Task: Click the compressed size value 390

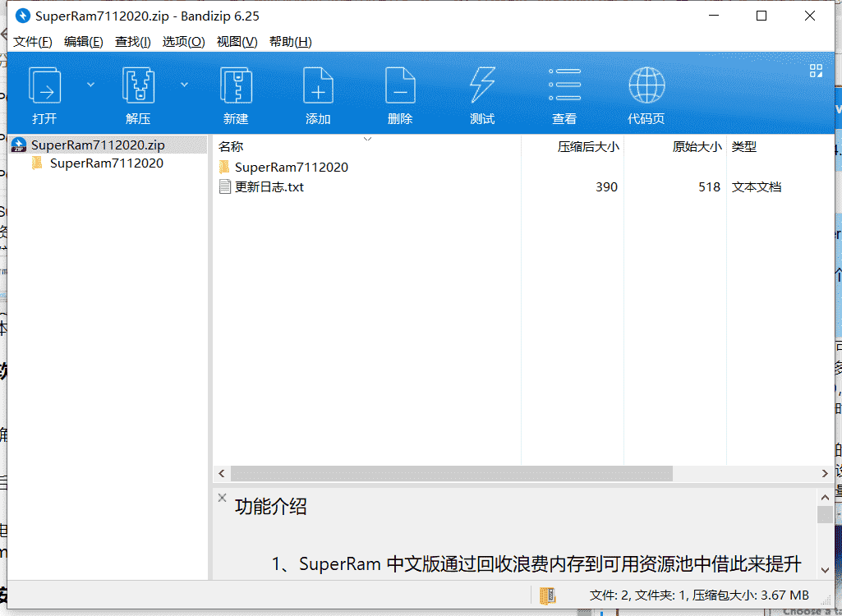Action: coord(606,187)
